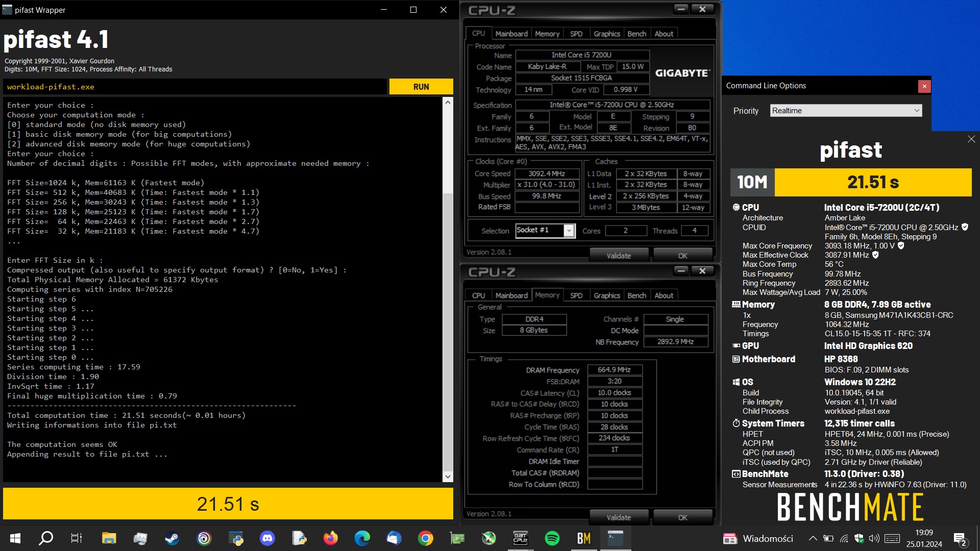Switch to the CPU-Z taskbar icon
This screenshot has height=551, width=980.
[521, 538]
